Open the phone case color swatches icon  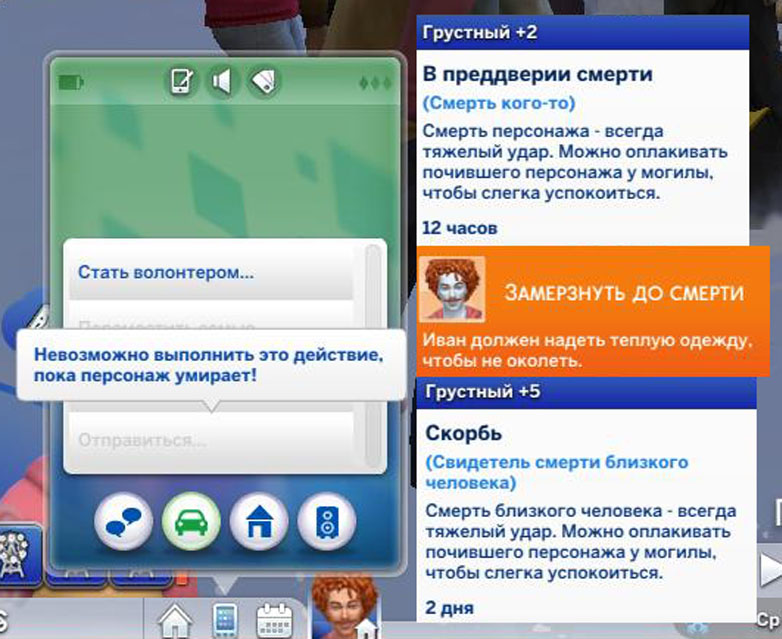[x=263, y=81]
